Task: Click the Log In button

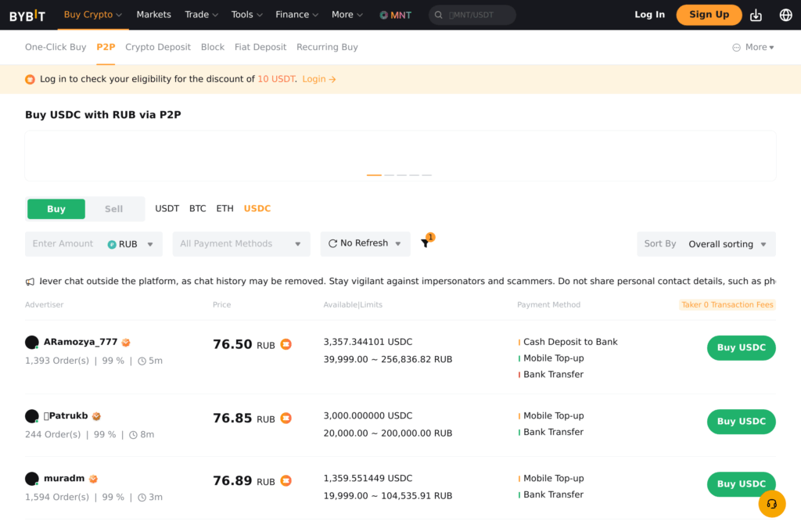Action: tap(650, 15)
